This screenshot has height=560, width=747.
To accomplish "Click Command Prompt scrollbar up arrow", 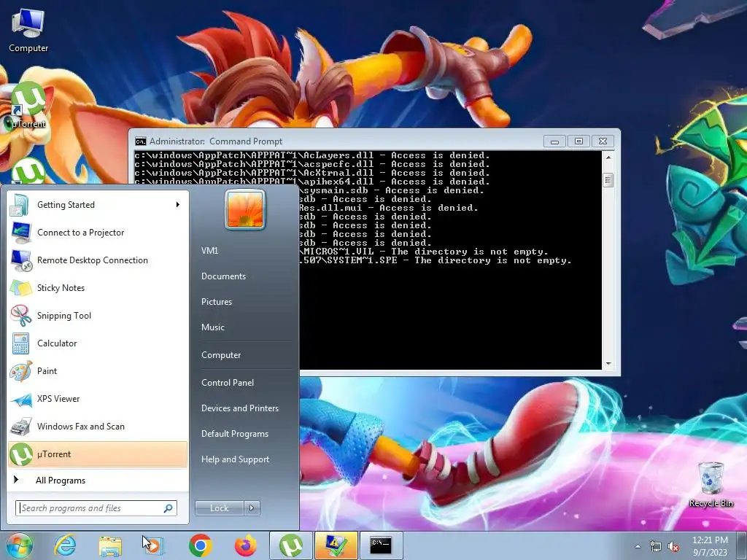I will [608, 157].
